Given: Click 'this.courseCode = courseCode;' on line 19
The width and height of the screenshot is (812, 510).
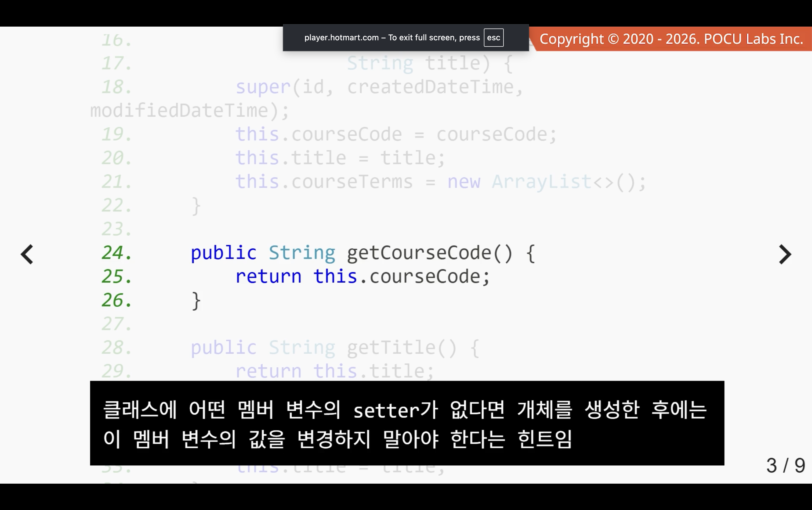Looking at the screenshot, I should 396,135.
